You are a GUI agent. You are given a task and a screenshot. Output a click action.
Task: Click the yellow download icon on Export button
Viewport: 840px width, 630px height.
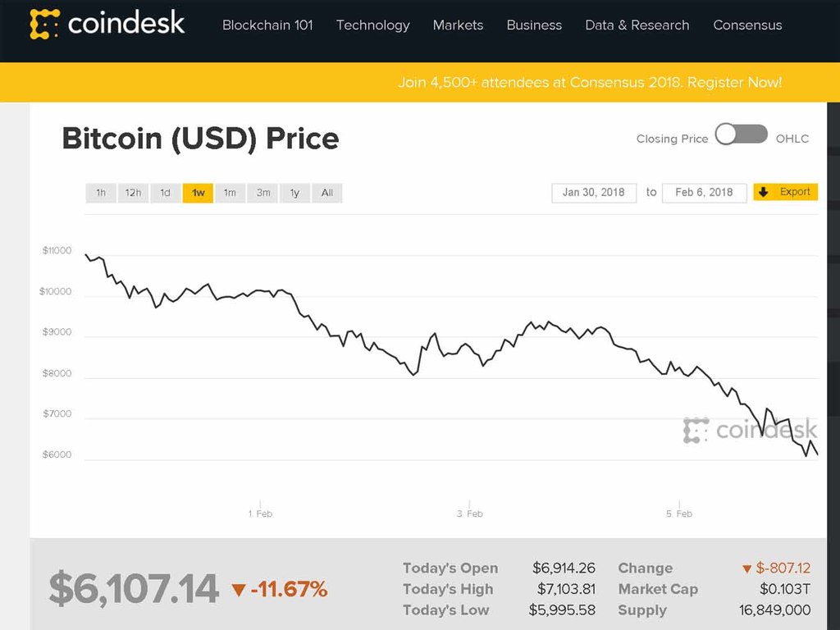(x=765, y=191)
